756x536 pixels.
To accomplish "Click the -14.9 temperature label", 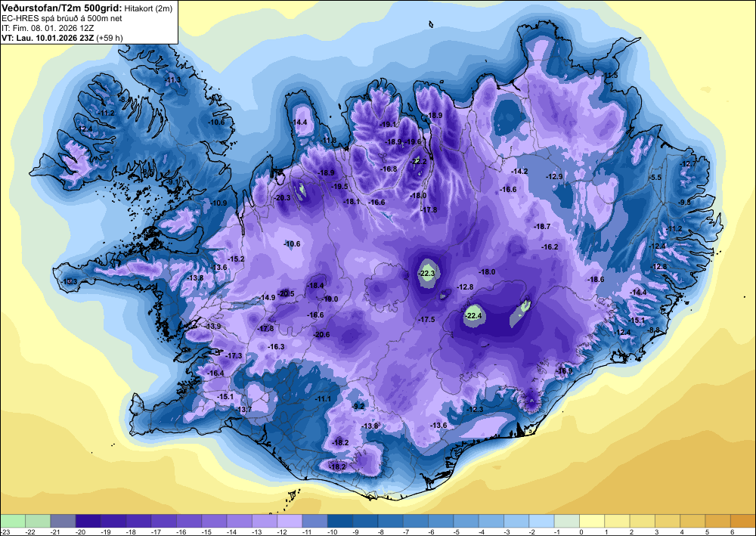I will tap(267, 297).
